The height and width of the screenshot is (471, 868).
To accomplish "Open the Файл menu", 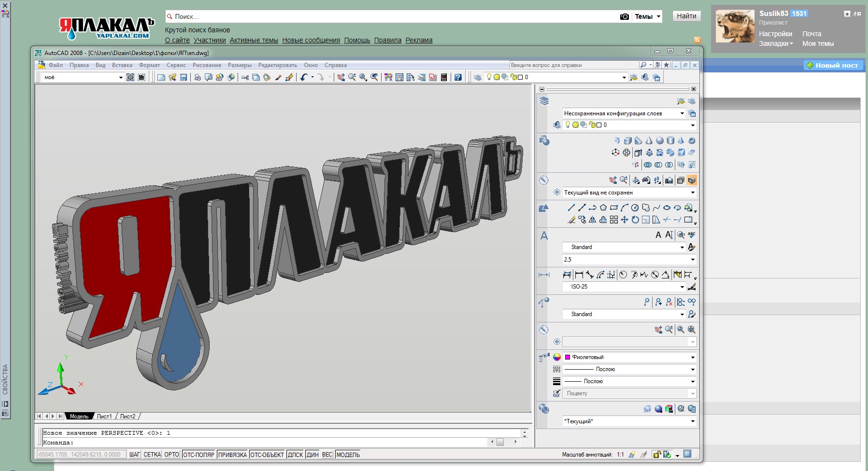I will 56,65.
